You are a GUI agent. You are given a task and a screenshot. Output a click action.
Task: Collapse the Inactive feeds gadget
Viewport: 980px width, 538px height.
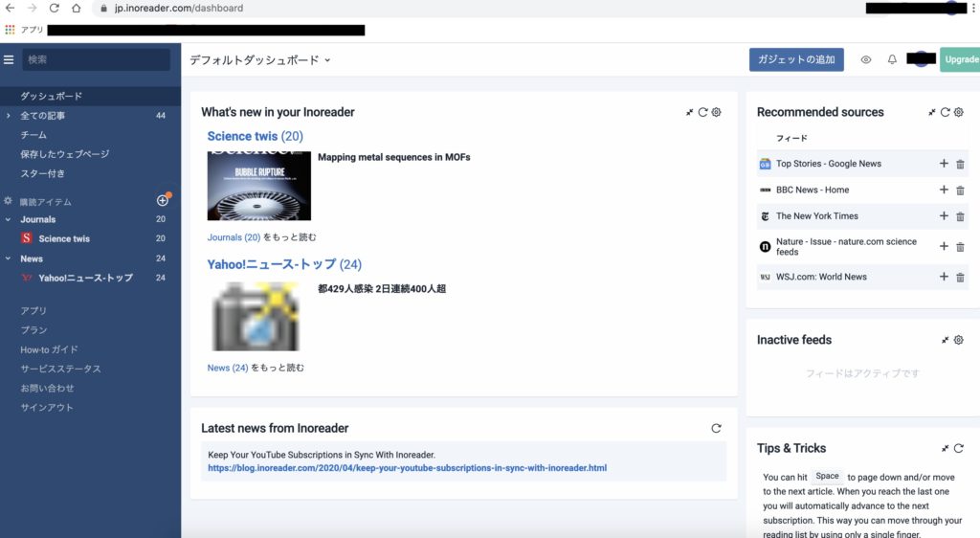[945, 340]
